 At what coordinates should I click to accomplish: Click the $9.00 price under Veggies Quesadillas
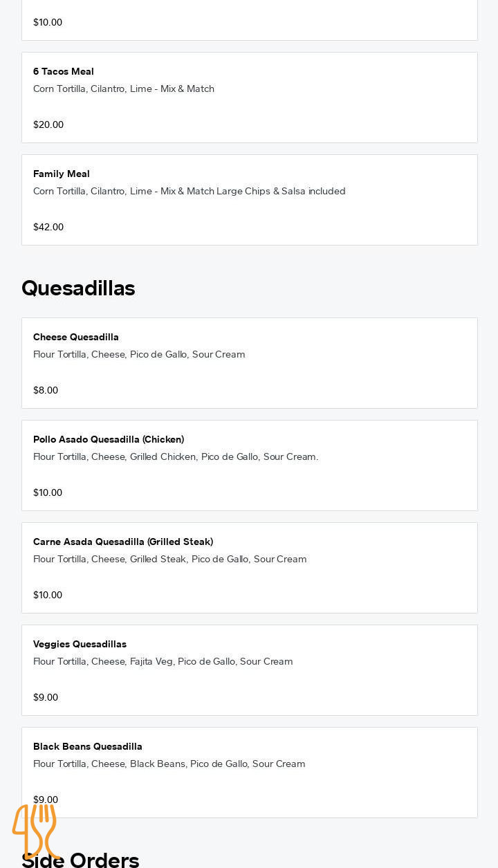(x=46, y=697)
